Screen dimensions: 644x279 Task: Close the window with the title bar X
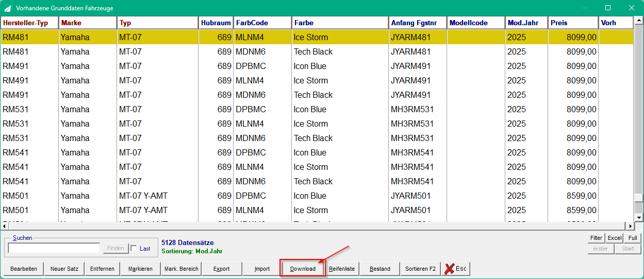point(632,8)
